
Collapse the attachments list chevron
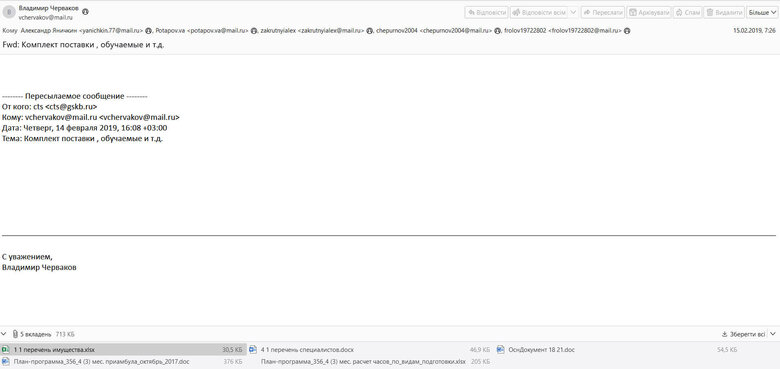[x=4, y=334]
